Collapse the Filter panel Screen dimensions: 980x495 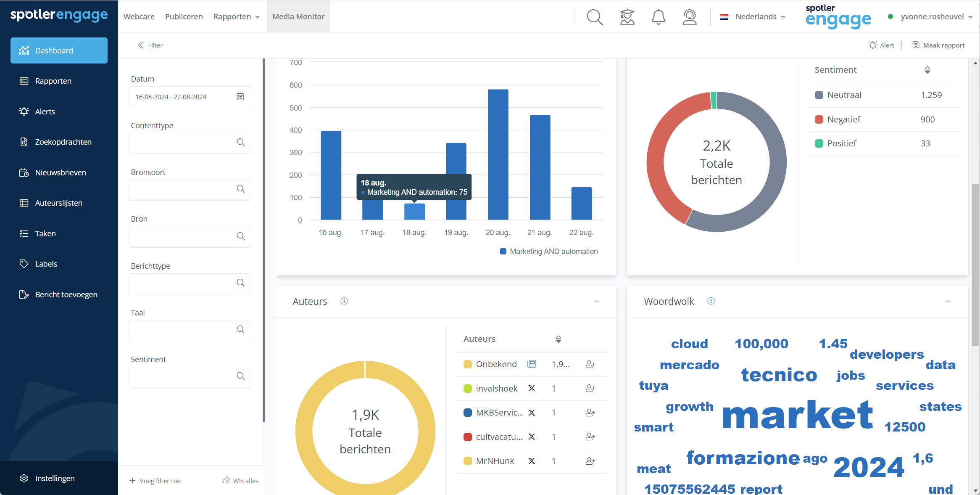pos(150,45)
